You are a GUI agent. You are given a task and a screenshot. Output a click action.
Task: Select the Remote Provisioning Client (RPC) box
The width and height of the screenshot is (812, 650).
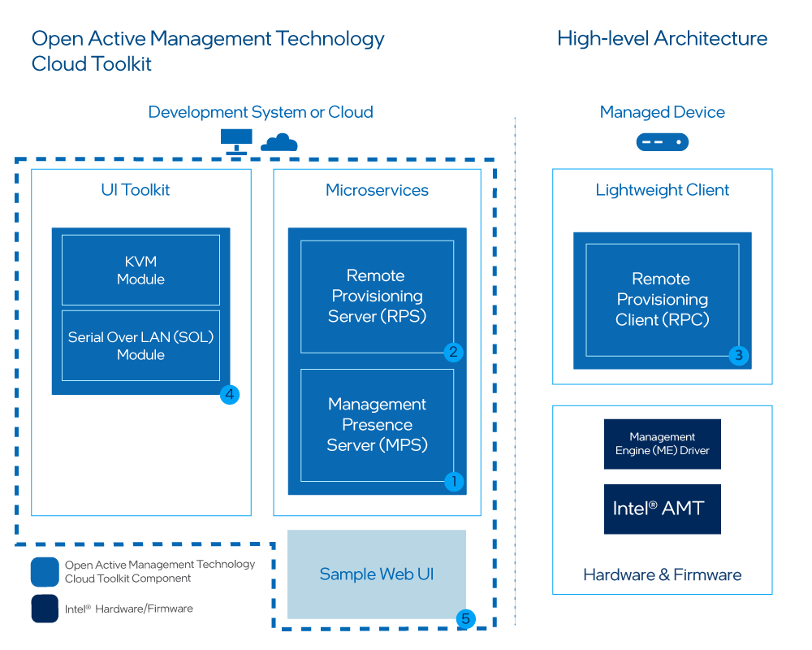pyautogui.click(x=663, y=300)
